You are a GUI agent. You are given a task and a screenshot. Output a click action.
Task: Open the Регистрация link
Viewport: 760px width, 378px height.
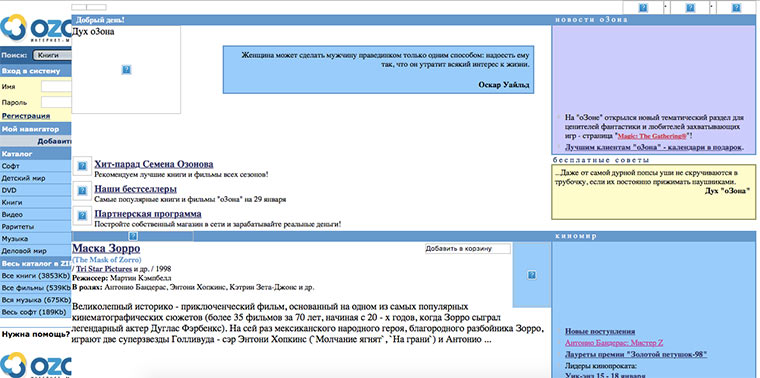coord(26,116)
